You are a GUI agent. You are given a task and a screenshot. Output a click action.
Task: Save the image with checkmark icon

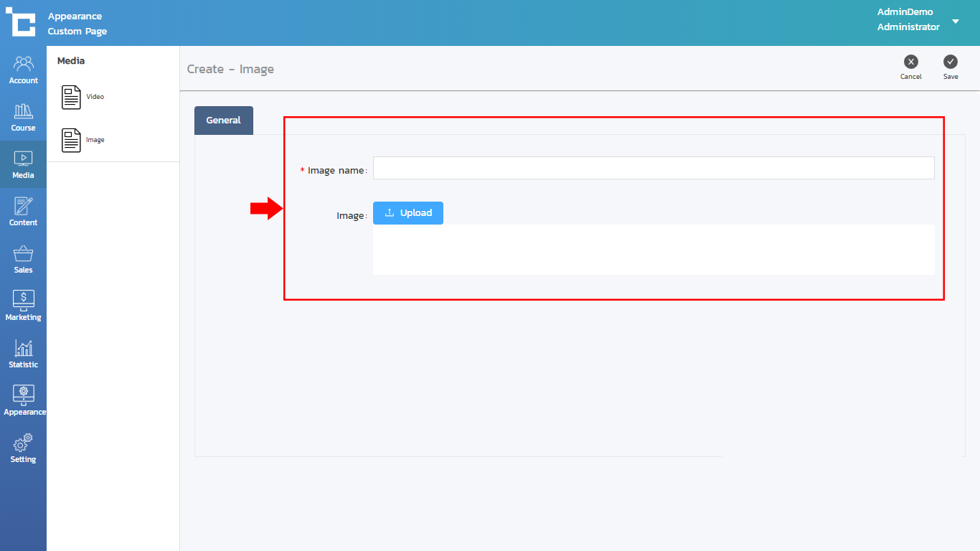coord(951,62)
